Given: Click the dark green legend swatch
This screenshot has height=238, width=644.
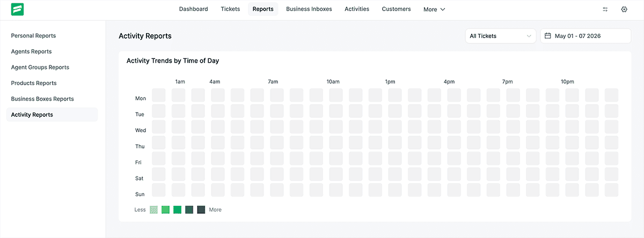Looking at the screenshot, I should 189,210.
